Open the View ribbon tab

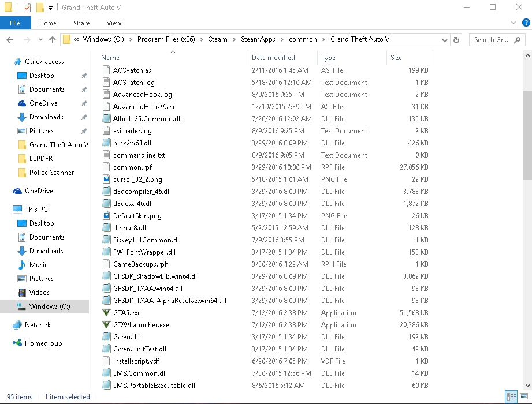114,23
